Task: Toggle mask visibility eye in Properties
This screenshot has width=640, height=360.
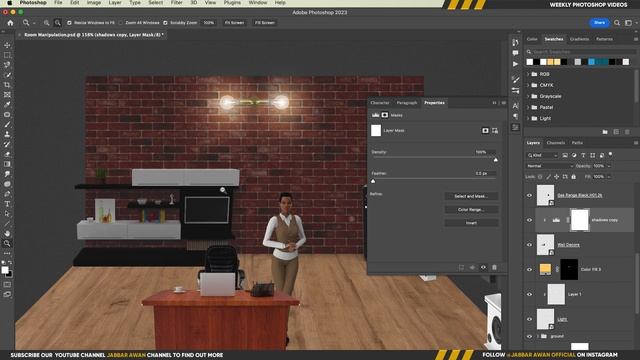Action: 483,267
